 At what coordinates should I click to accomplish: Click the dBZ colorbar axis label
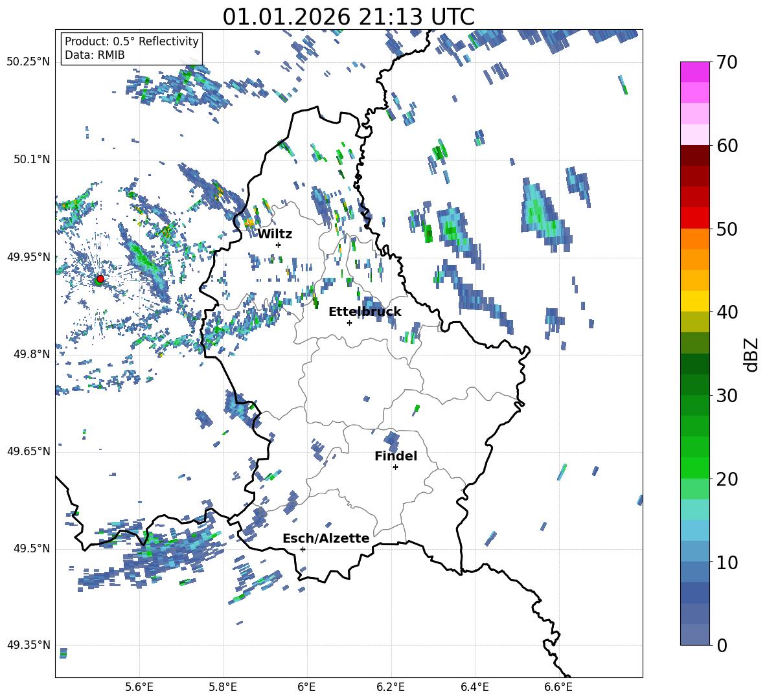click(751, 354)
